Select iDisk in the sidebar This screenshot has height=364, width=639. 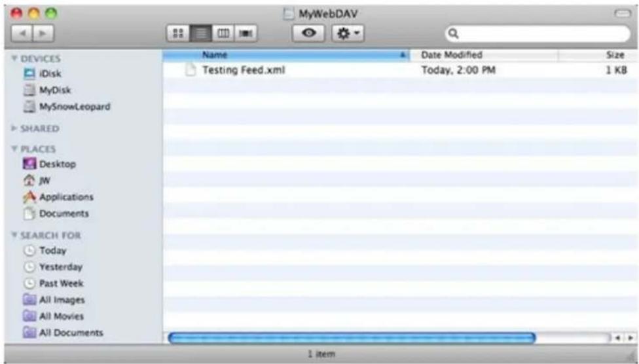coord(43,74)
